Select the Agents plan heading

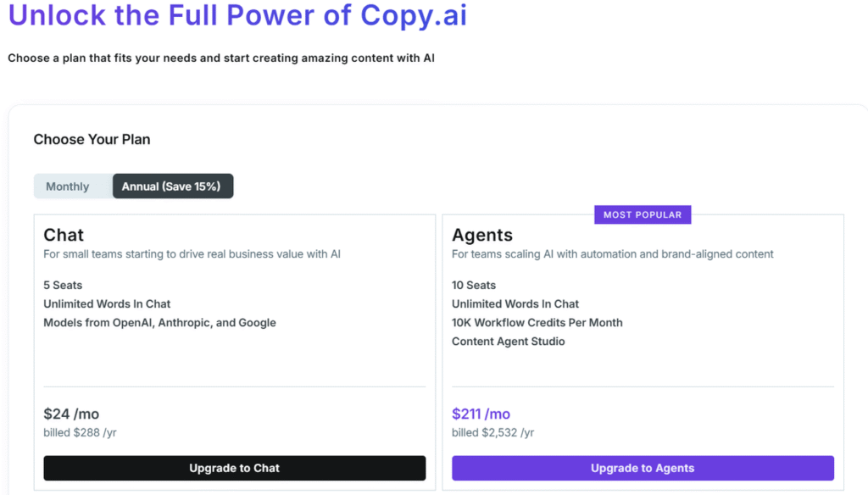482,235
